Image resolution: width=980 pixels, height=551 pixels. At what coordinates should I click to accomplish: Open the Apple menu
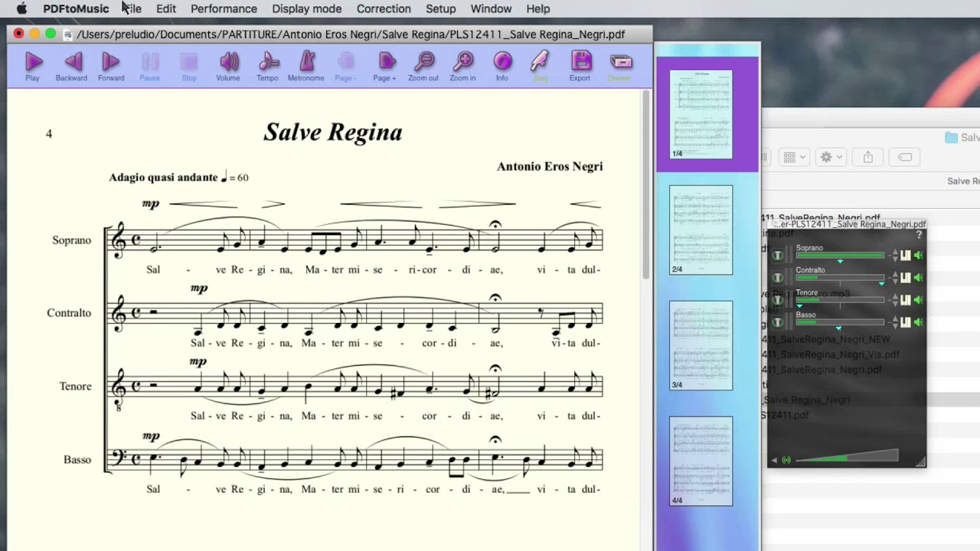(21, 8)
